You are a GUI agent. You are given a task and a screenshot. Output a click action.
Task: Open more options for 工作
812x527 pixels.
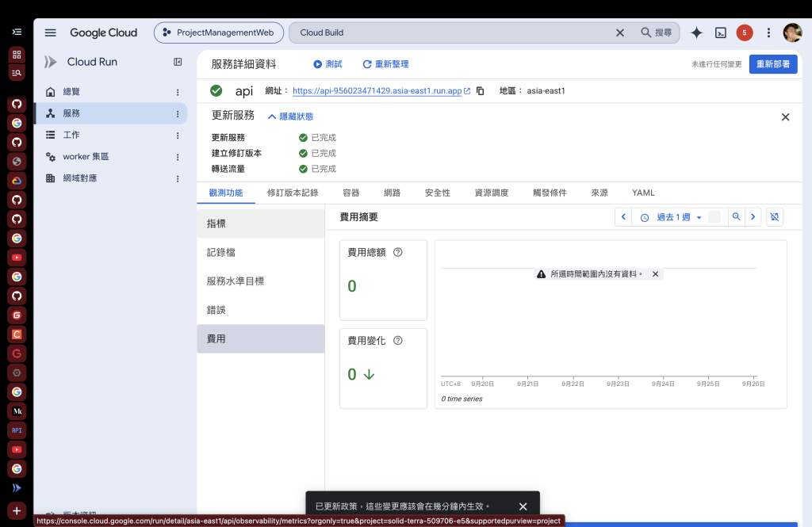coord(178,136)
